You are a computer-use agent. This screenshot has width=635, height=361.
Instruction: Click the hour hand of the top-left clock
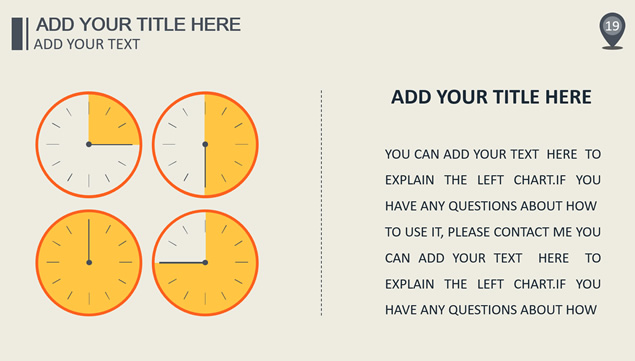coord(111,144)
